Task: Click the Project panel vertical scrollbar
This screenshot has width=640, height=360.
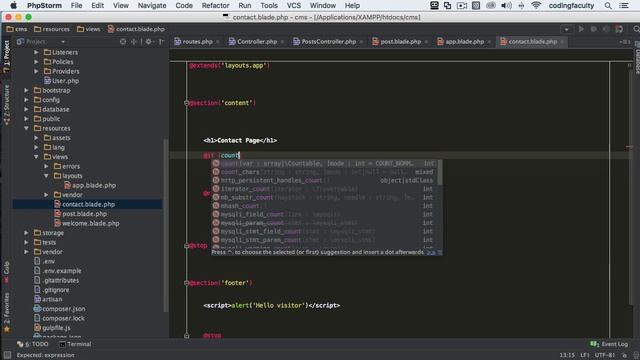Action: click(x=165, y=225)
